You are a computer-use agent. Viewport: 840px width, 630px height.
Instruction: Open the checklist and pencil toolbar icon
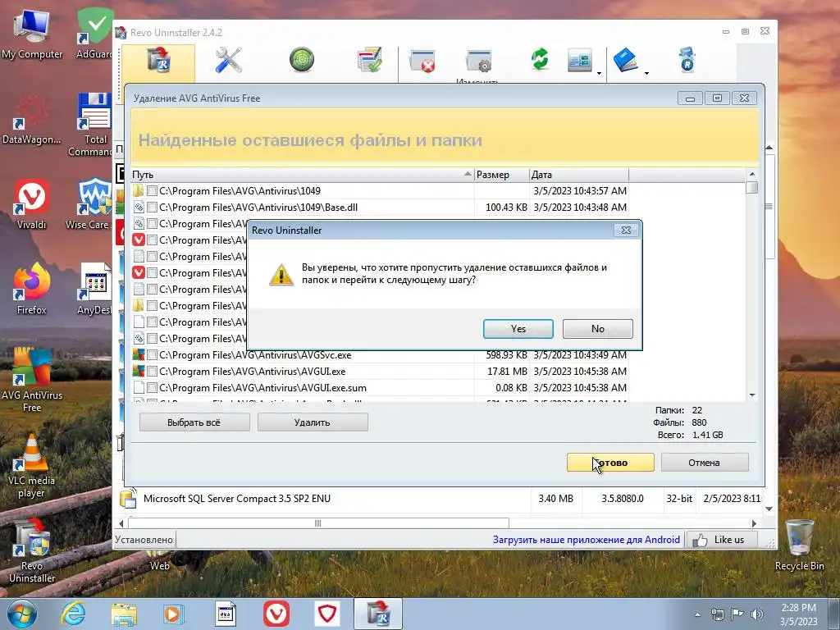click(370, 59)
